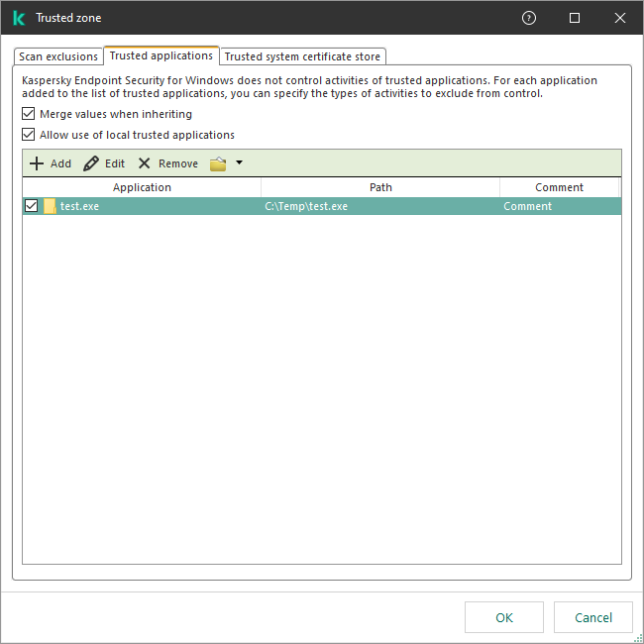Uncheck the test.exe row checkbox

coord(32,206)
